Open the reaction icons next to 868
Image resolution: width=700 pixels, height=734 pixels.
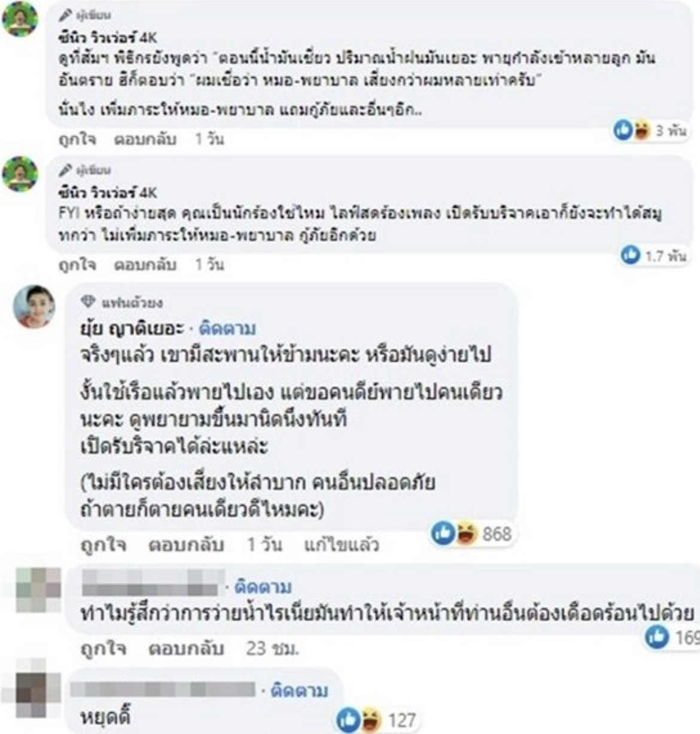[x=453, y=533]
